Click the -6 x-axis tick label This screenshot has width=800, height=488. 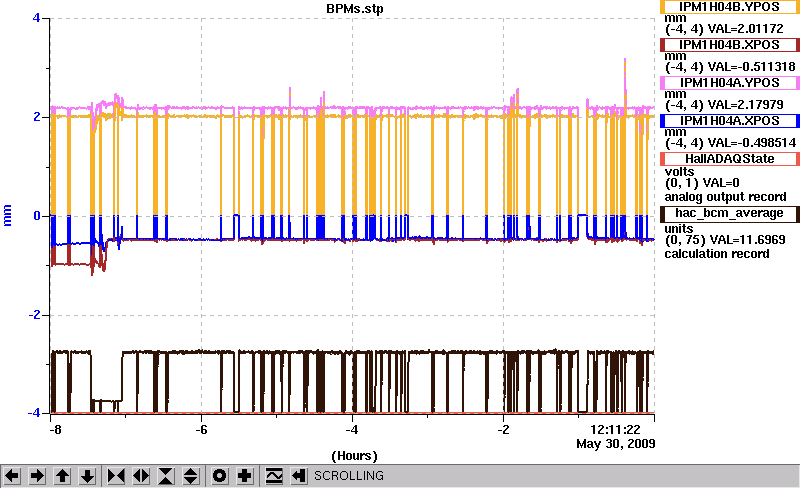tap(201, 430)
